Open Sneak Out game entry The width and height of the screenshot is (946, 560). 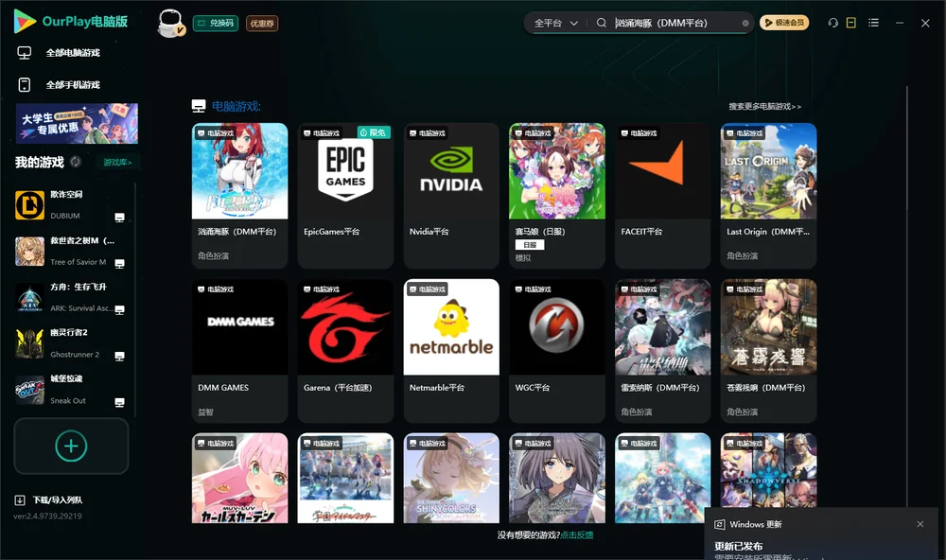tap(73, 389)
